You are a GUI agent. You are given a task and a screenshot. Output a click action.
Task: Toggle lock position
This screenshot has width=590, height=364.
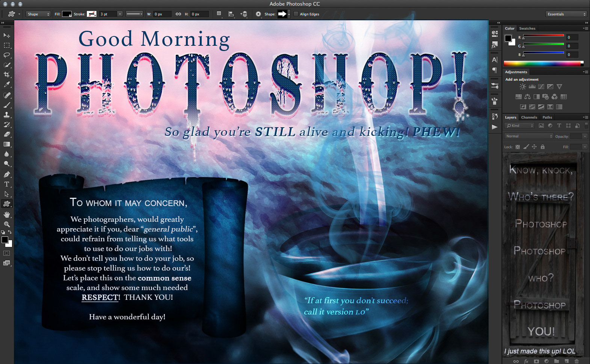pos(534,147)
